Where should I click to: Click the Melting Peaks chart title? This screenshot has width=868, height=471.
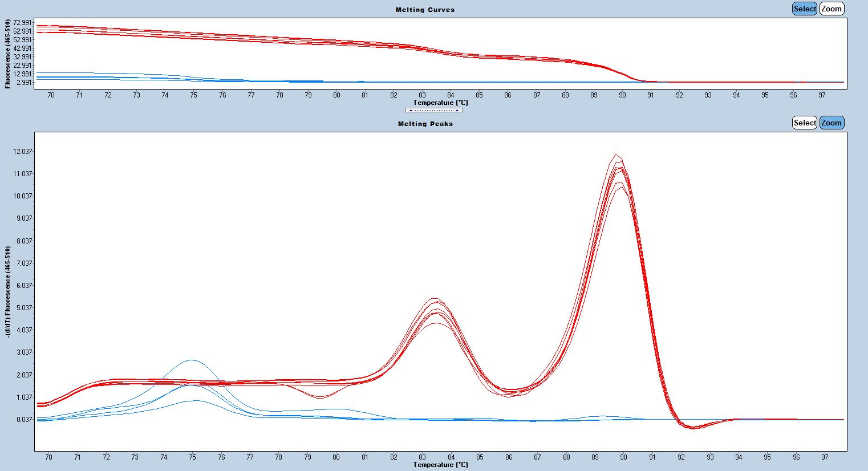point(425,124)
